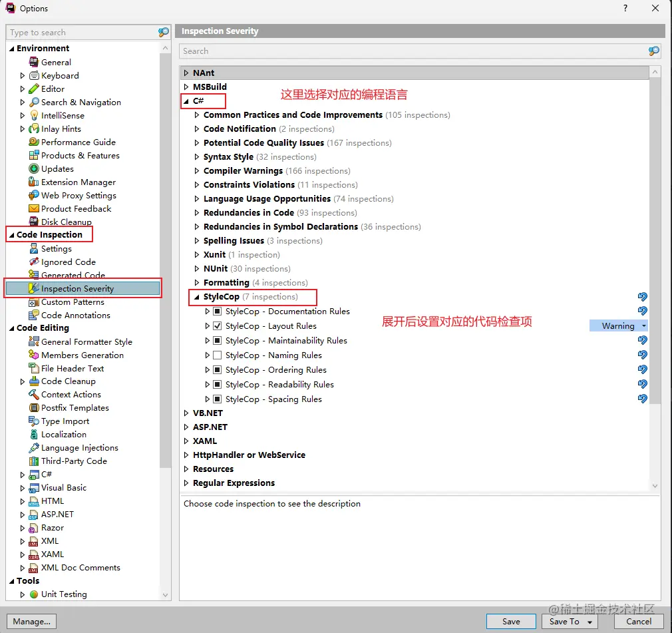The height and width of the screenshot is (633, 672).
Task: Click the Third-Party Code icon
Action: coord(34,461)
